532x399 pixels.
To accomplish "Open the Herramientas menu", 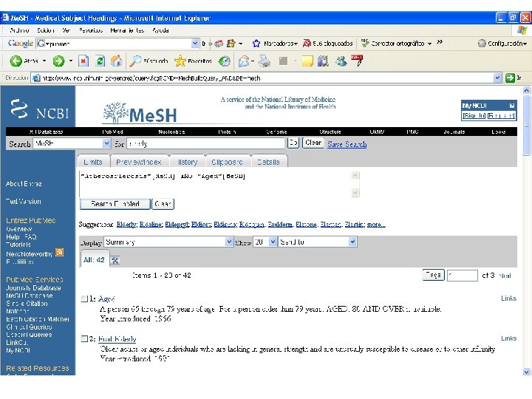I will pos(127,30).
